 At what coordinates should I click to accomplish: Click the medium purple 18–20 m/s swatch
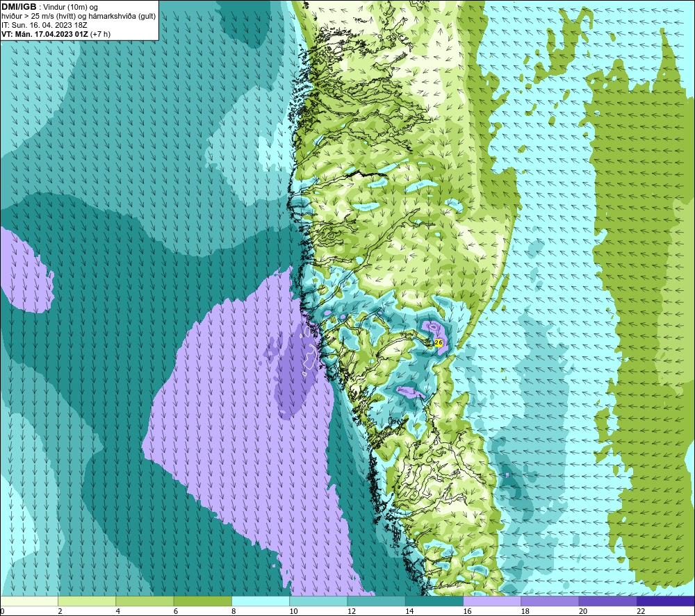click(550, 601)
